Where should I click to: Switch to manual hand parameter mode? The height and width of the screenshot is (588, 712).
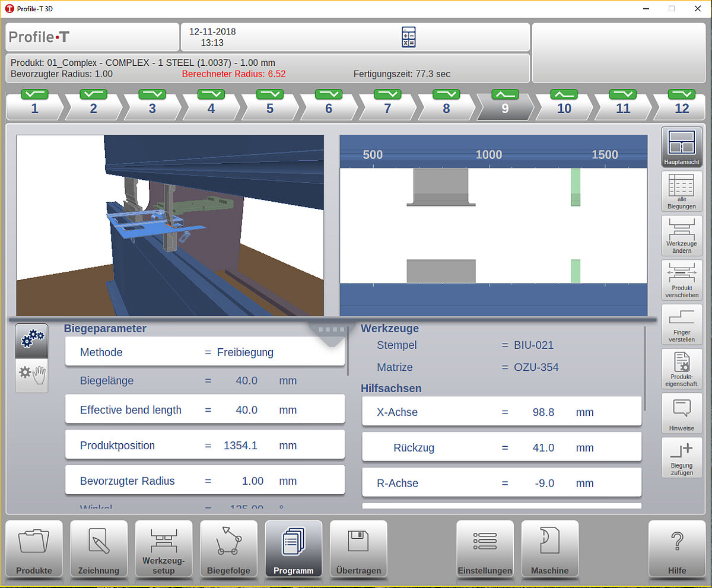tap(31, 375)
